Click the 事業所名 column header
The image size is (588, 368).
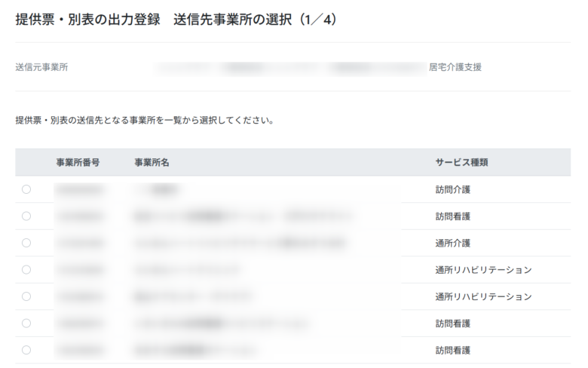[152, 162]
